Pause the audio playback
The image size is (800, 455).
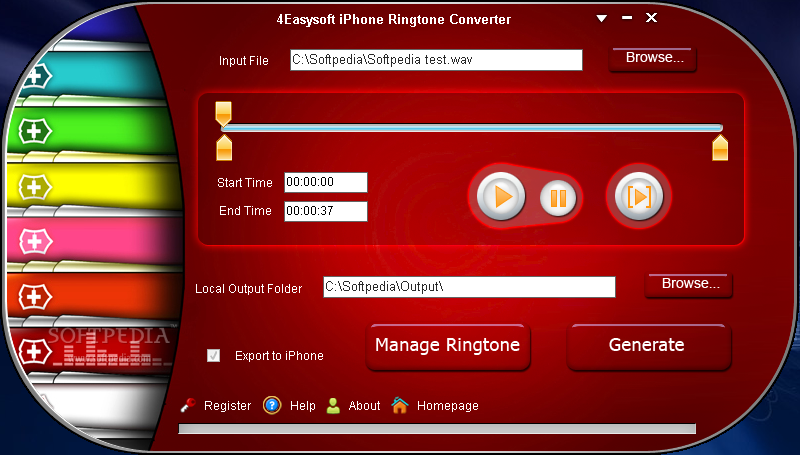point(558,198)
